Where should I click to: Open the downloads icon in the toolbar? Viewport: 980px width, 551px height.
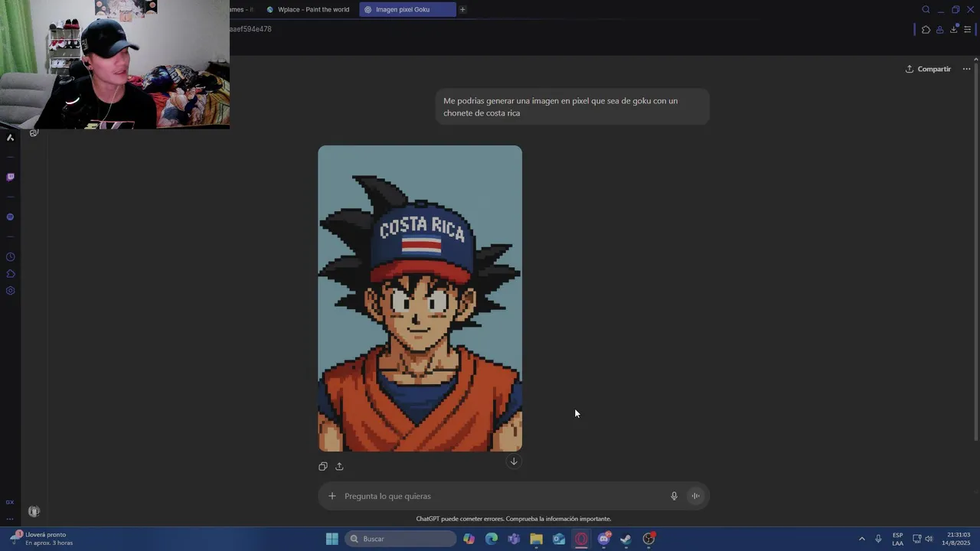[x=953, y=30]
